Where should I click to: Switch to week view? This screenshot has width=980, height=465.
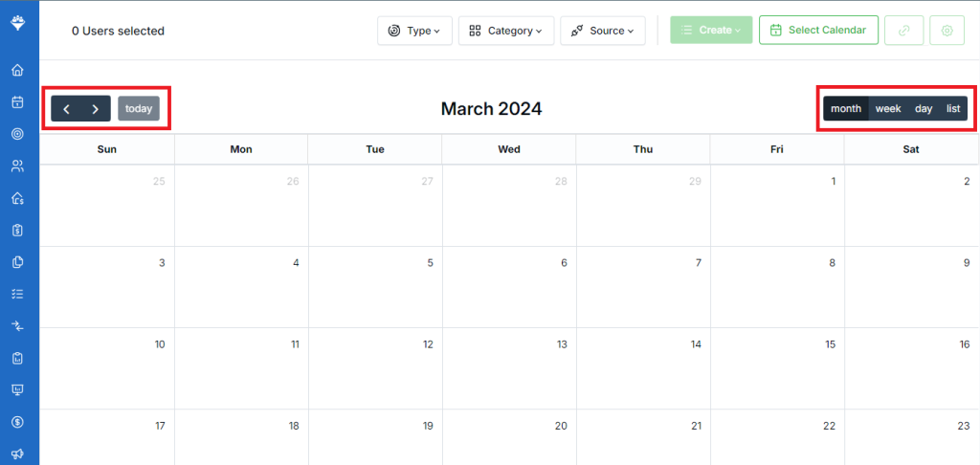point(887,109)
